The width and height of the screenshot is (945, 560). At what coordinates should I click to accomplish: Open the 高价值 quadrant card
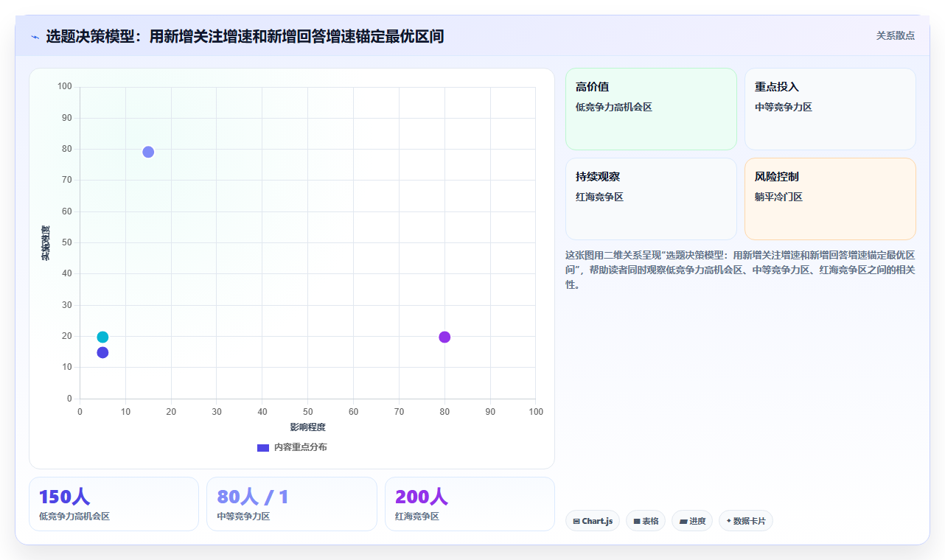[x=651, y=109]
